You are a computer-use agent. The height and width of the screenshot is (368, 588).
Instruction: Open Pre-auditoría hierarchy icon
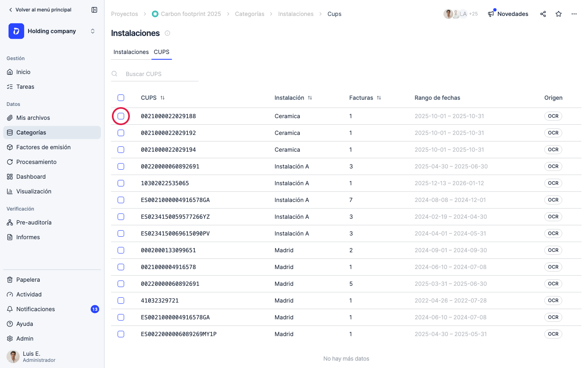click(x=10, y=222)
